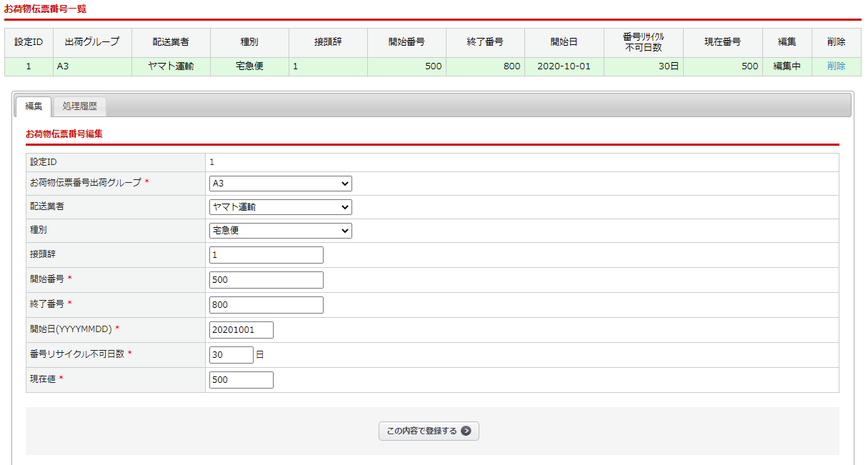Focus the 現在値 input field

click(x=241, y=380)
